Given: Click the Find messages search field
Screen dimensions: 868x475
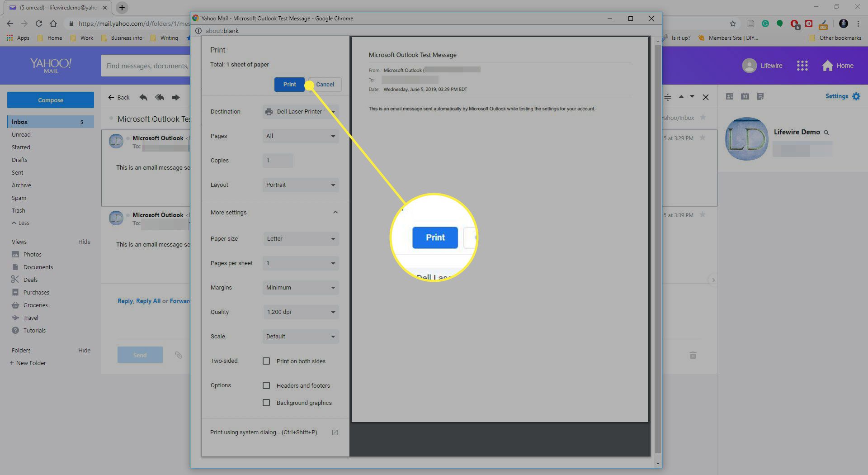Looking at the screenshot, I should point(146,66).
